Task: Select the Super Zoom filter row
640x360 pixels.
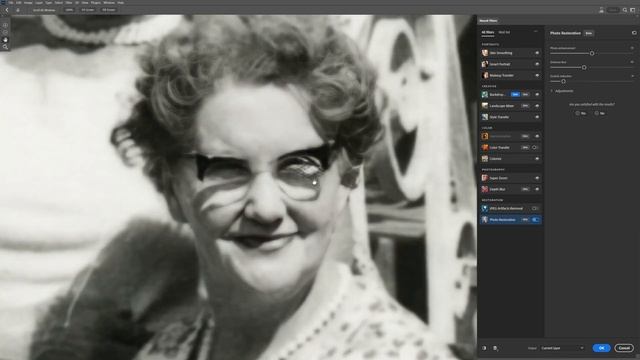Action: 511,178
